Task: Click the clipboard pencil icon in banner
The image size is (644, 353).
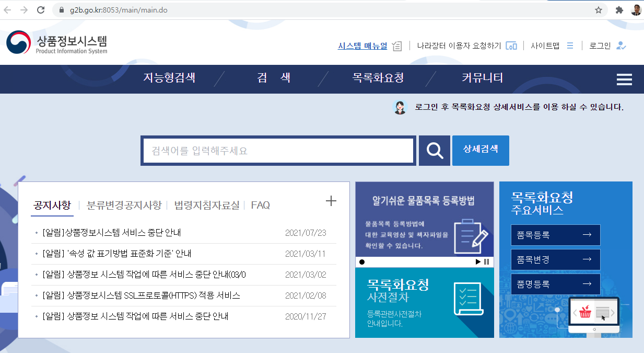Action: pos(471,236)
